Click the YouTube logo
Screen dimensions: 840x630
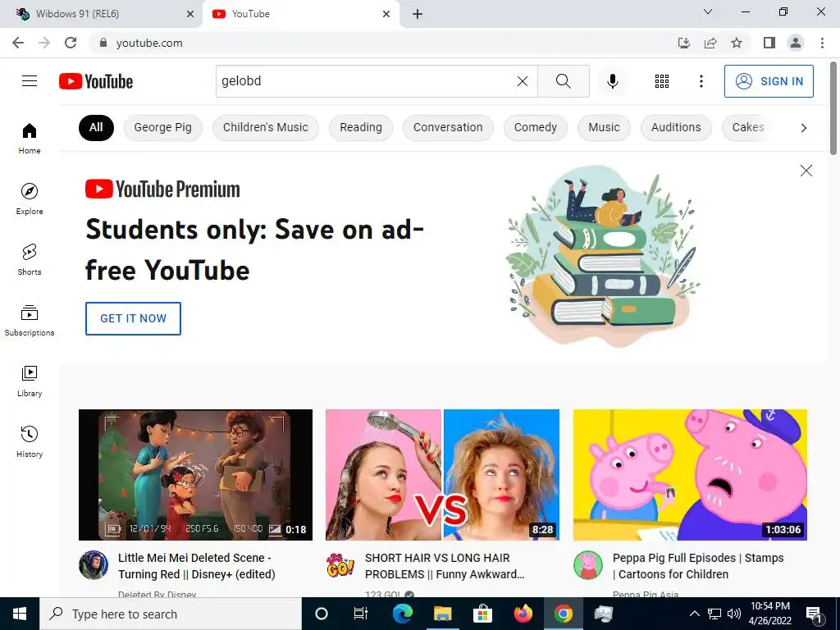[x=96, y=81]
